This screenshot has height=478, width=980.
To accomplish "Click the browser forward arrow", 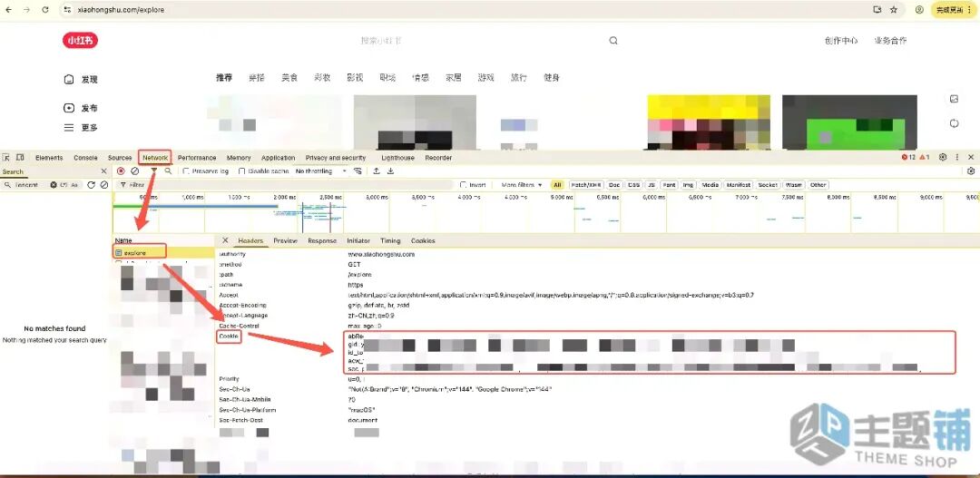I will pyautogui.click(x=26, y=10).
